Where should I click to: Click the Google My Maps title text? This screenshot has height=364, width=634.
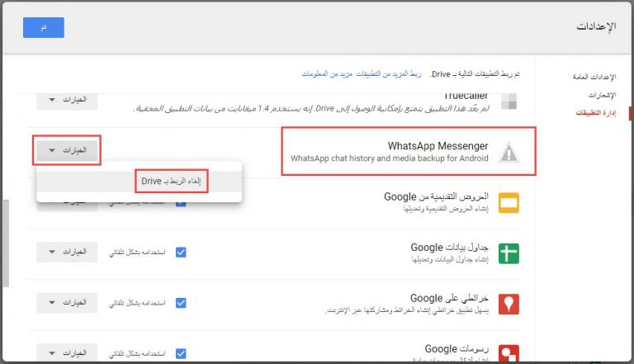tap(449, 299)
